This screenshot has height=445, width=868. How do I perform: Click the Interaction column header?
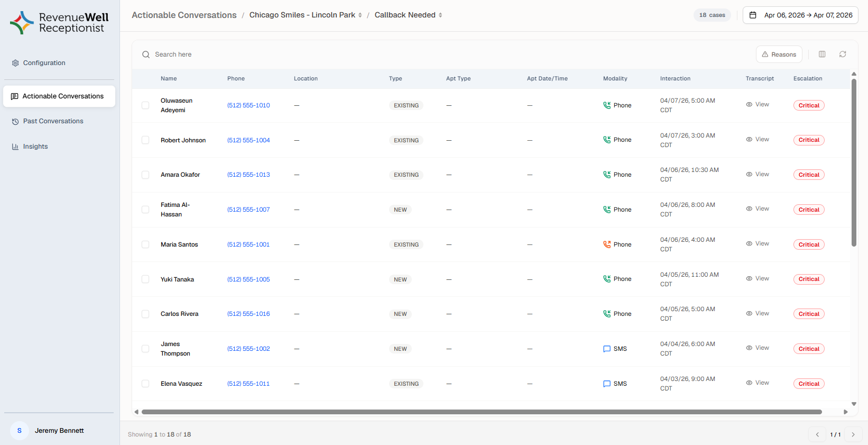pos(675,78)
